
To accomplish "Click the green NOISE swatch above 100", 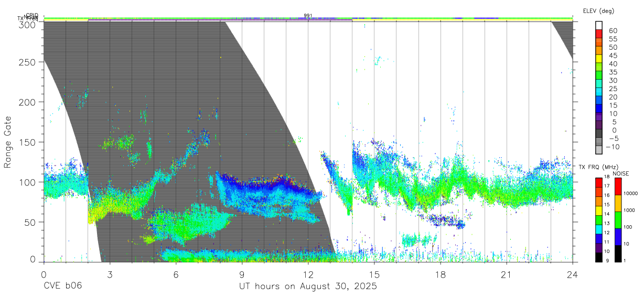I will pos(618,220).
